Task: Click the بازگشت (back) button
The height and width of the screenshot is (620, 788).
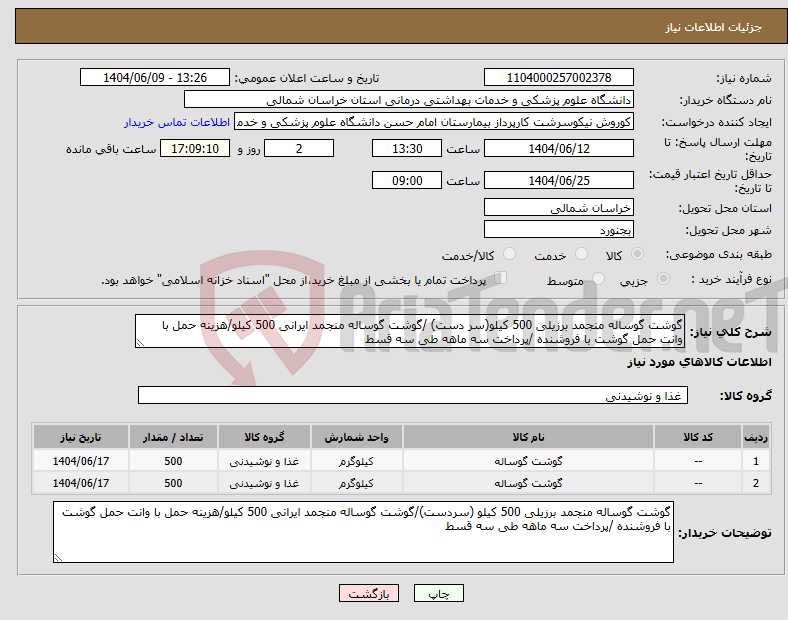Action: pyautogui.click(x=369, y=593)
